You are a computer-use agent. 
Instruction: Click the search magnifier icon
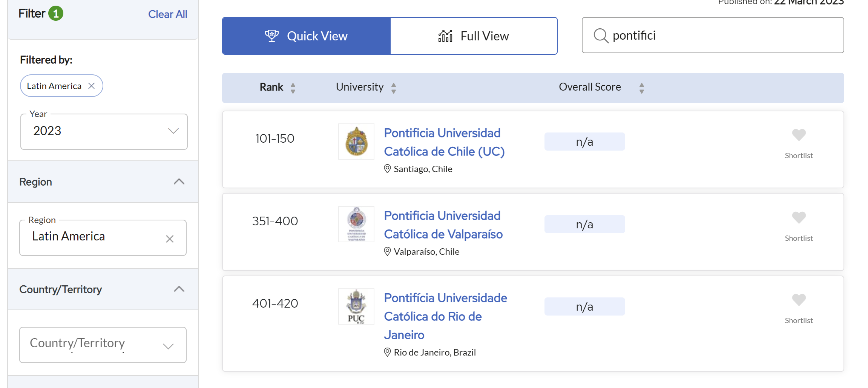(601, 36)
